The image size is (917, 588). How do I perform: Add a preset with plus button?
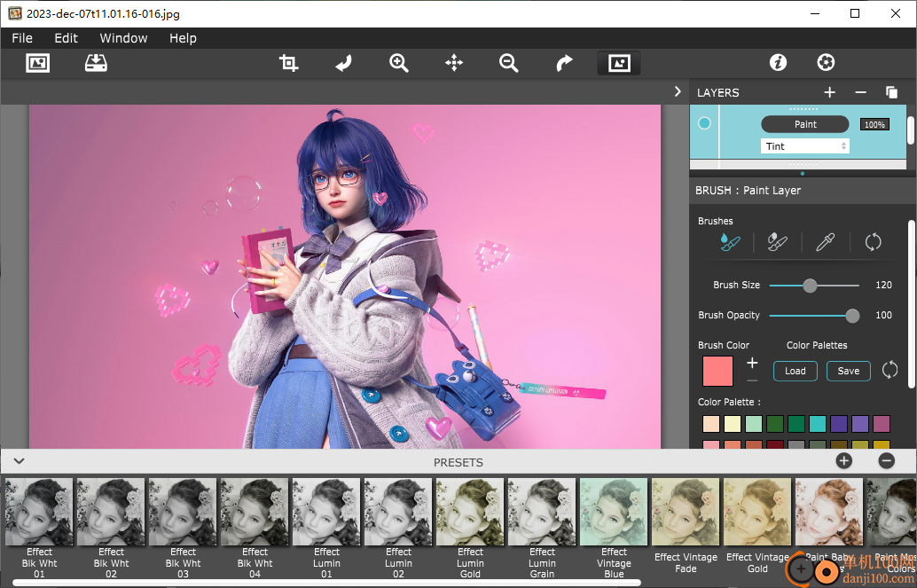844,461
